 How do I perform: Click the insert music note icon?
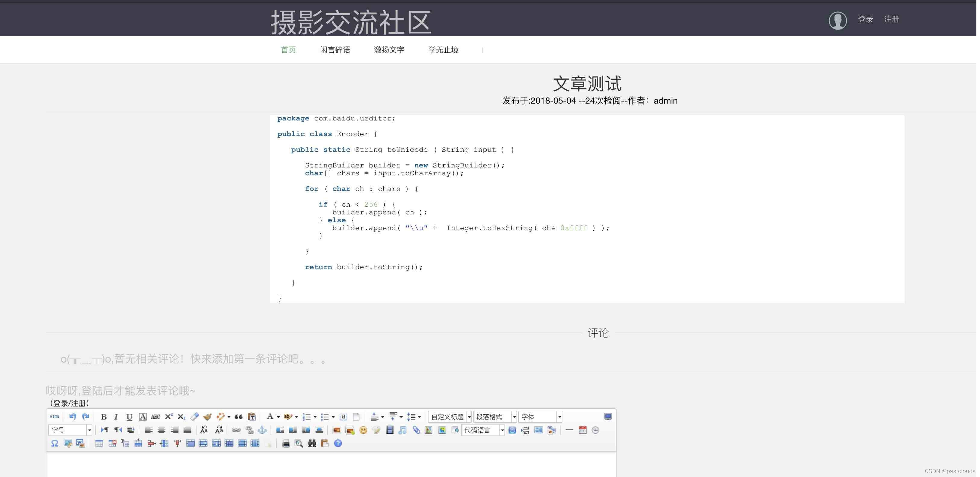[403, 430]
